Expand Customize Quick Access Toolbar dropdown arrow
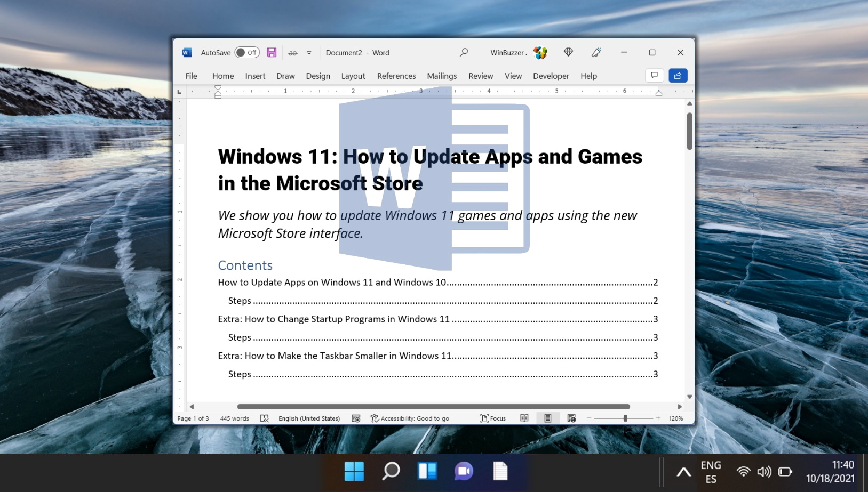 tap(309, 53)
